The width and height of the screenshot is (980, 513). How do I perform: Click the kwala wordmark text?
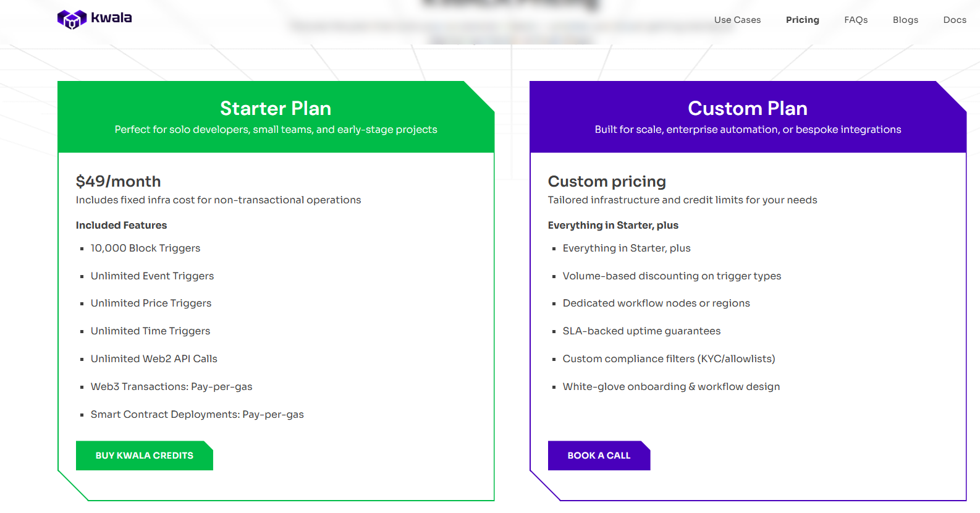(111, 18)
